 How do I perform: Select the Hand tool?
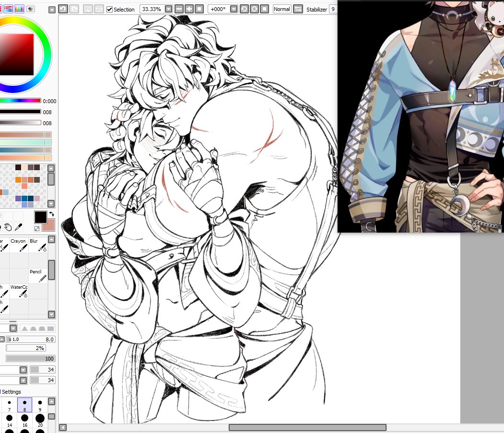coord(8,227)
